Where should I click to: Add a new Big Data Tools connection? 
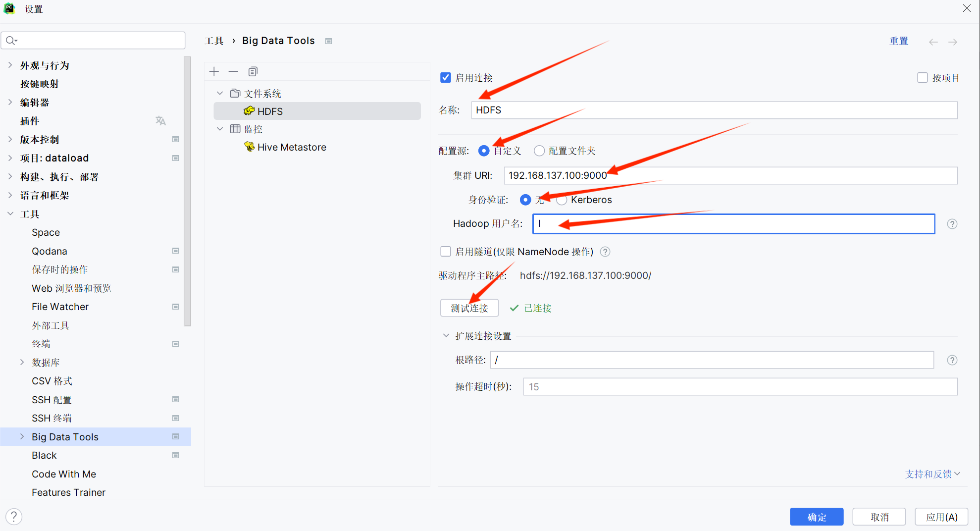(x=214, y=71)
